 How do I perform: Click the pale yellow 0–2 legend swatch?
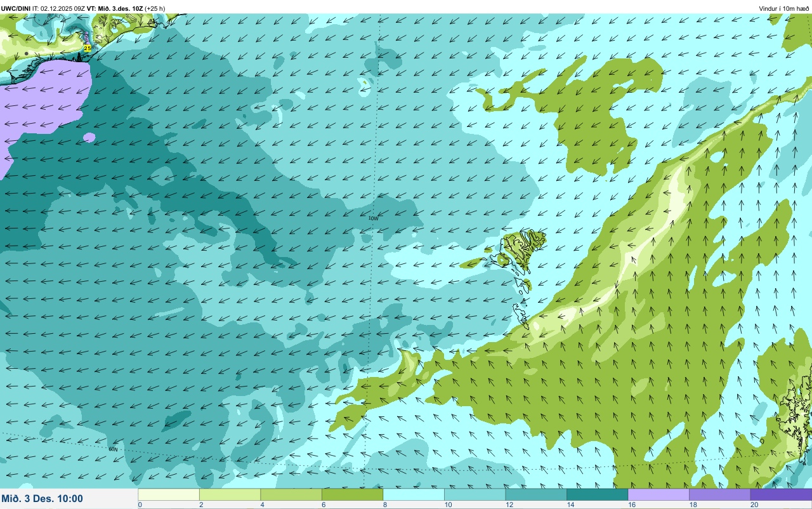169,494
